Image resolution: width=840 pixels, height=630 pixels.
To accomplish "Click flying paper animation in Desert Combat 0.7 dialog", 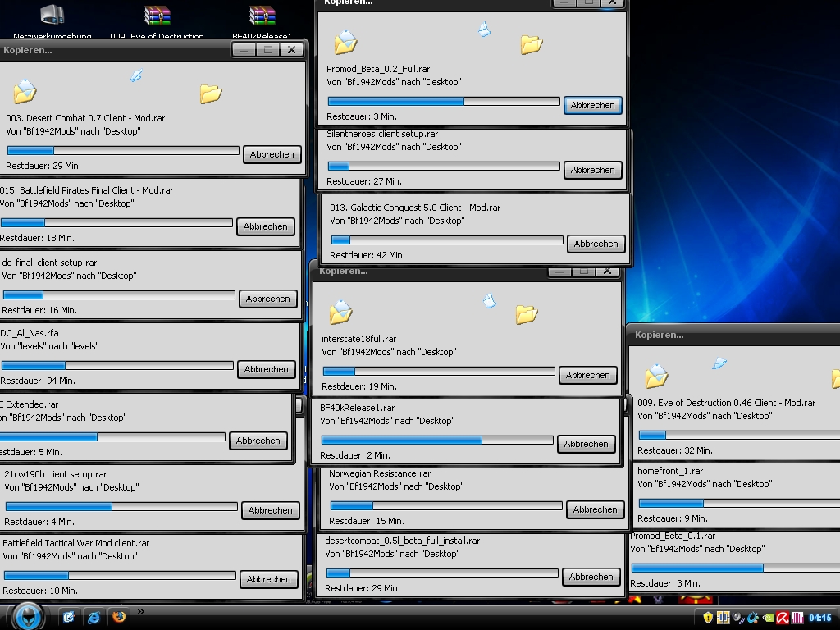I will (137, 75).
